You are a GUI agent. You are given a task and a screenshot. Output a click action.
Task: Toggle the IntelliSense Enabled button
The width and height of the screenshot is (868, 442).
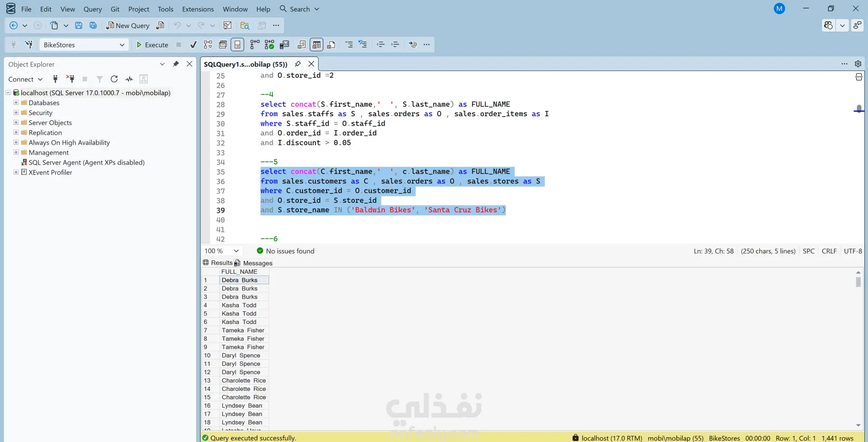(x=237, y=44)
